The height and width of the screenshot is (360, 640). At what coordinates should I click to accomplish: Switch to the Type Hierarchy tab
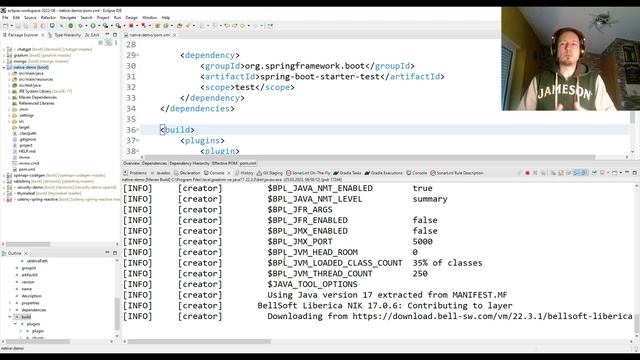[x=64, y=35]
